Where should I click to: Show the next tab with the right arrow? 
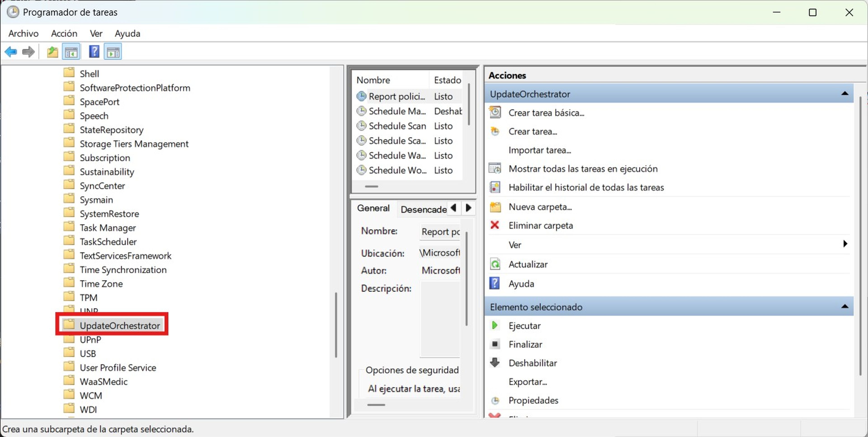click(x=468, y=208)
